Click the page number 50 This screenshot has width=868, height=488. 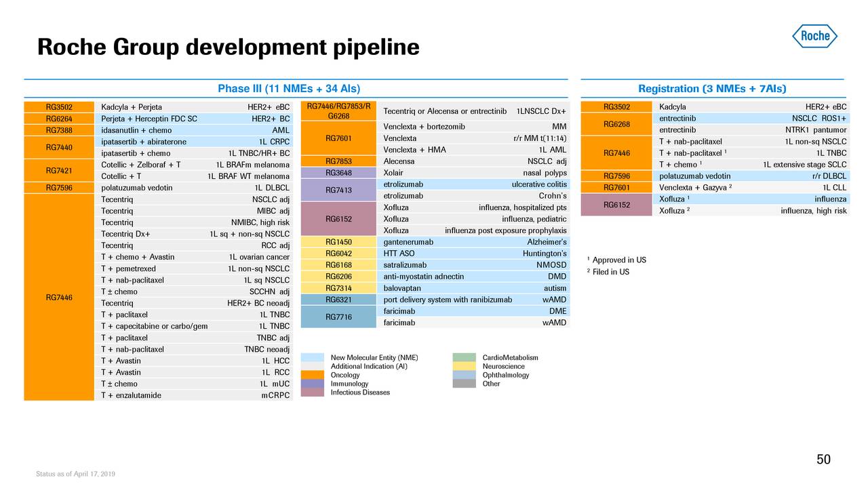823,459
